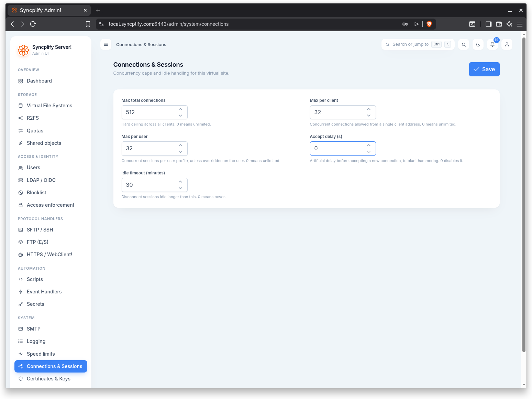Bookmark this page in browser

tap(88, 24)
